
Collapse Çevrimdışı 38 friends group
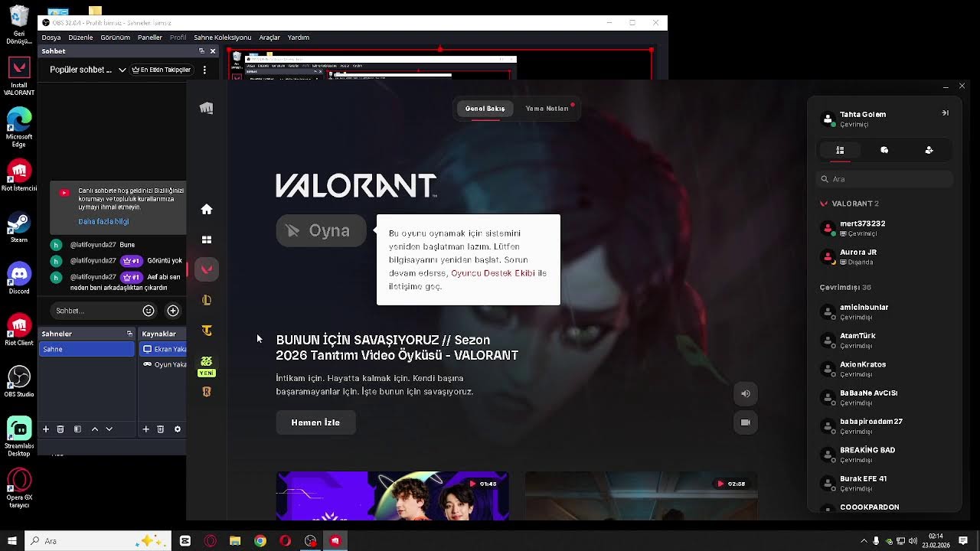(845, 288)
